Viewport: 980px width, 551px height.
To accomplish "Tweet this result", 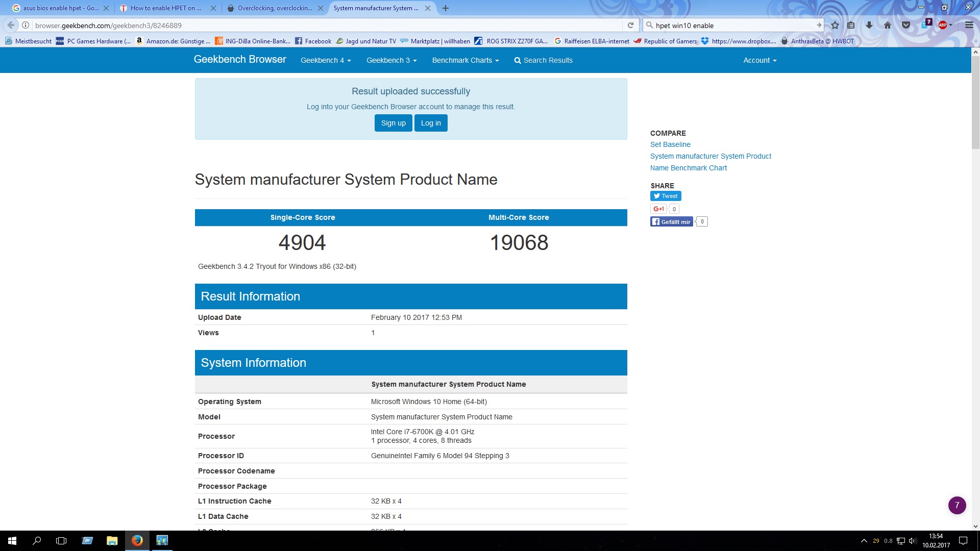I will (666, 196).
